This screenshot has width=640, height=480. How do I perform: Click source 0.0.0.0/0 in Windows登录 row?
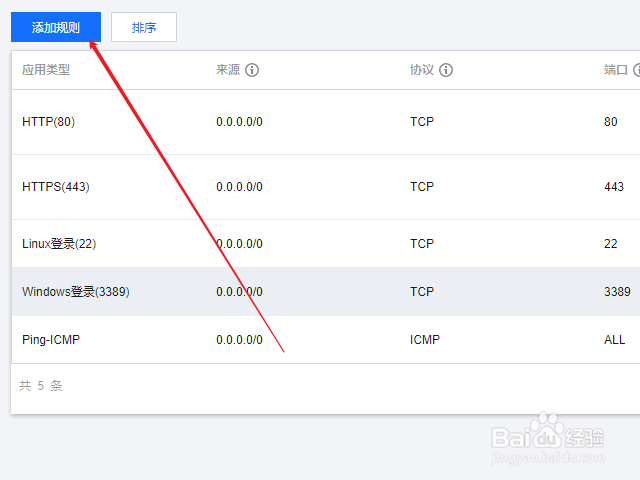(x=239, y=292)
